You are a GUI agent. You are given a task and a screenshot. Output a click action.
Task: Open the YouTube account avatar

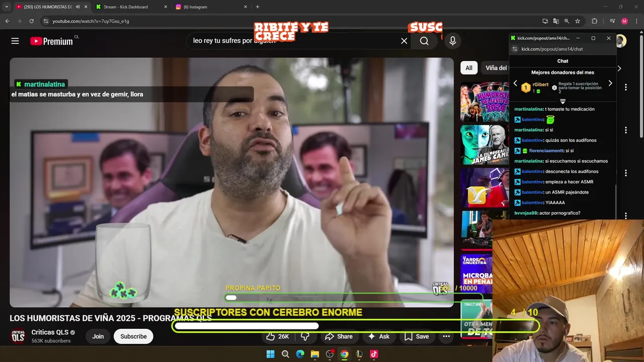coord(621,41)
